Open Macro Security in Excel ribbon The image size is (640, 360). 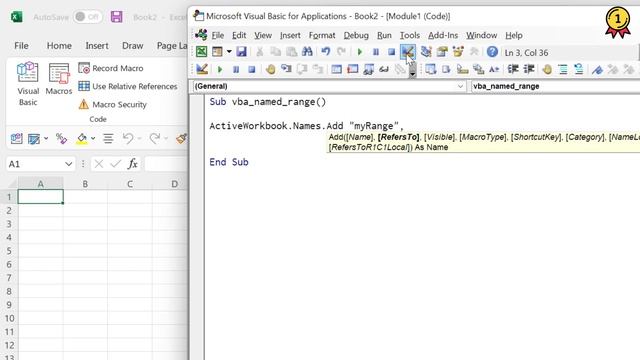112,104
